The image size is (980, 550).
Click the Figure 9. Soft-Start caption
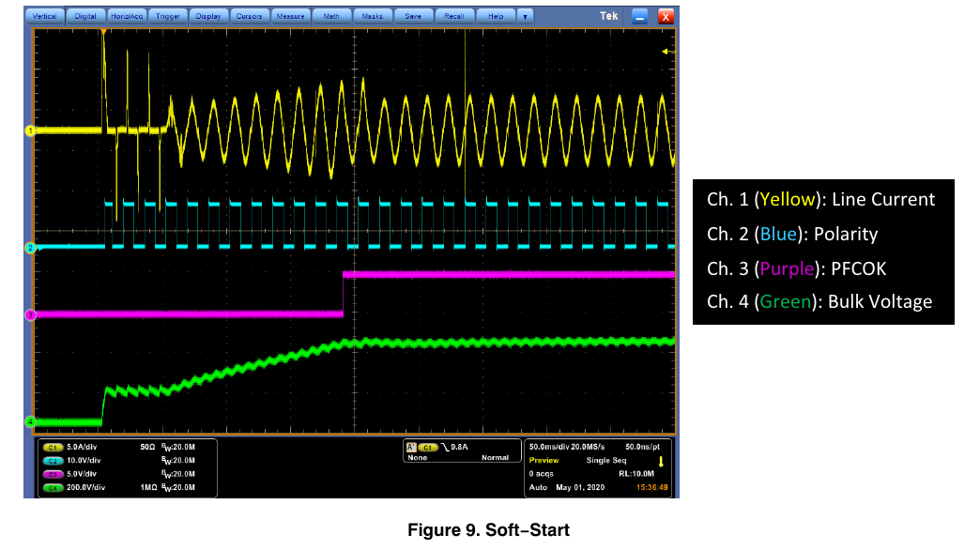(489, 530)
